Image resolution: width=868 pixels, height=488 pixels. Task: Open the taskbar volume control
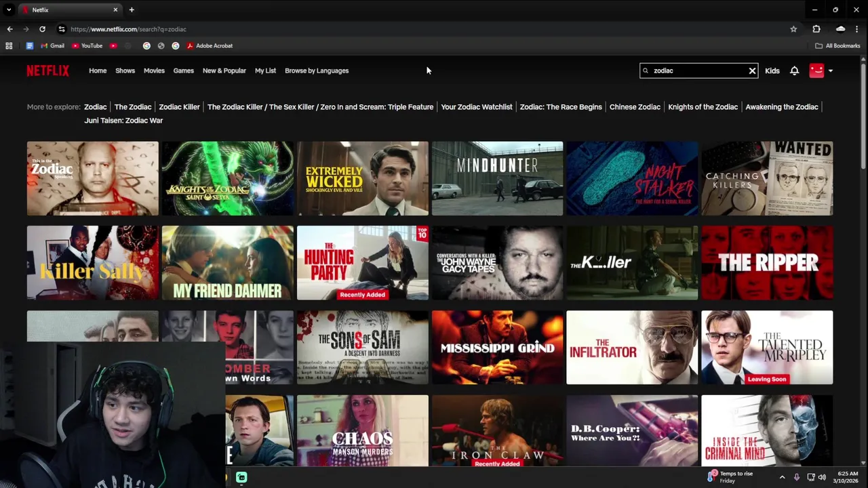pyautogui.click(x=822, y=477)
